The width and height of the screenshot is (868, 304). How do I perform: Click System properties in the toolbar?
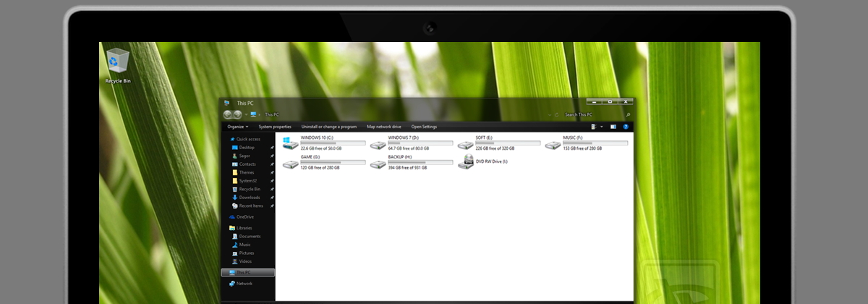pyautogui.click(x=275, y=127)
